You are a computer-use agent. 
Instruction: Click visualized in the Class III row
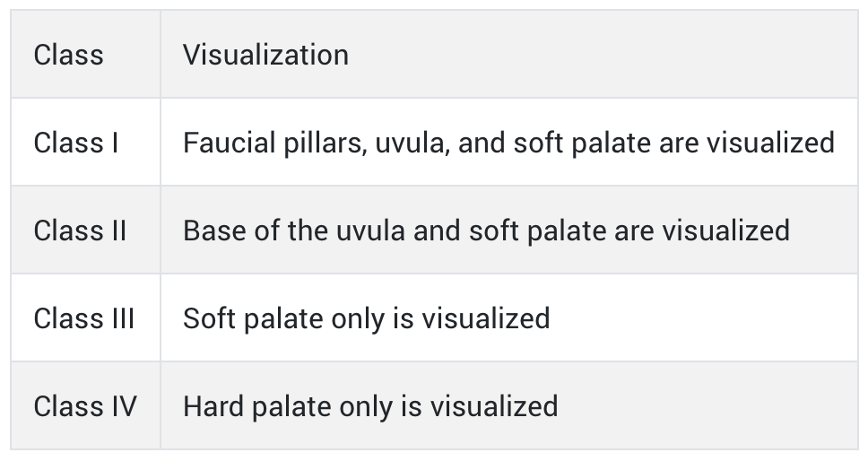(486, 318)
